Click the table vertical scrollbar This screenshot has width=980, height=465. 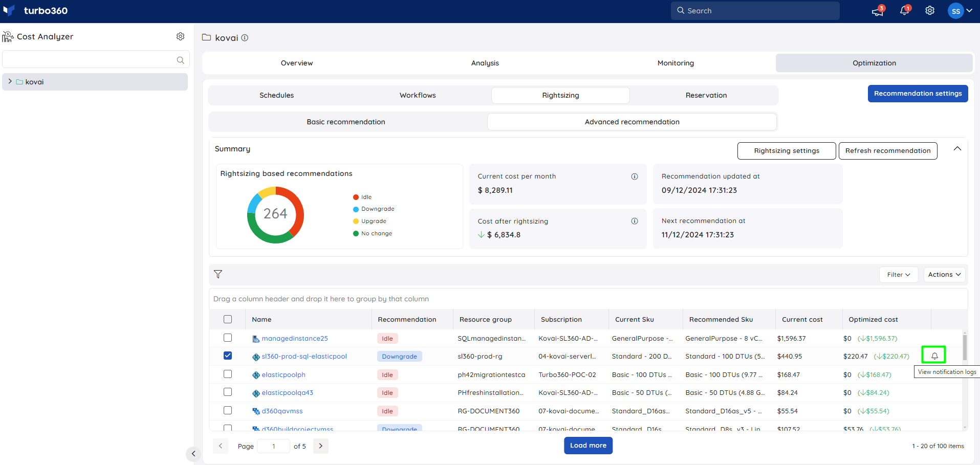pos(965,348)
